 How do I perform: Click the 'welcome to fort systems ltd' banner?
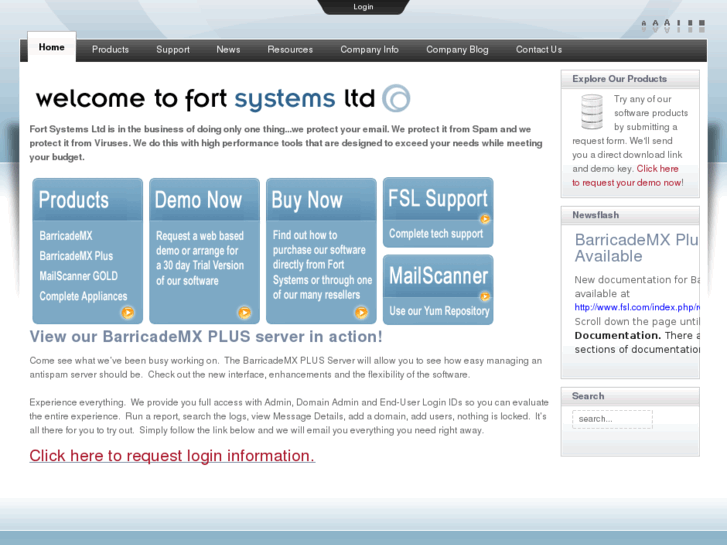(223, 98)
